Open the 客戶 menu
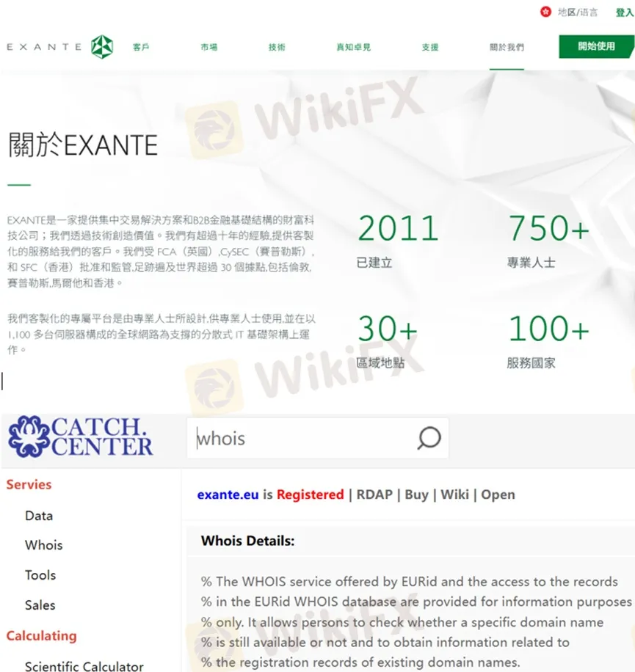 pyautogui.click(x=141, y=47)
